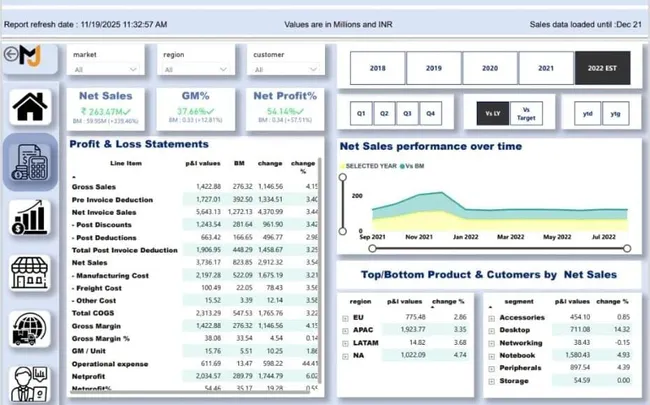Toggle the Vs Target comparison
The width and height of the screenshot is (650, 405).
(x=526, y=113)
